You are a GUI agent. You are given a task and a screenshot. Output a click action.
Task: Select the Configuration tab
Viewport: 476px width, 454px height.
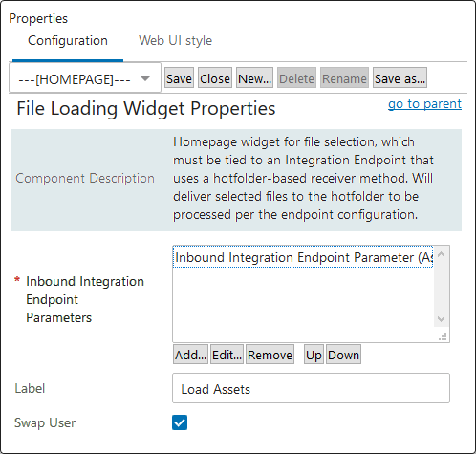(x=68, y=41)
